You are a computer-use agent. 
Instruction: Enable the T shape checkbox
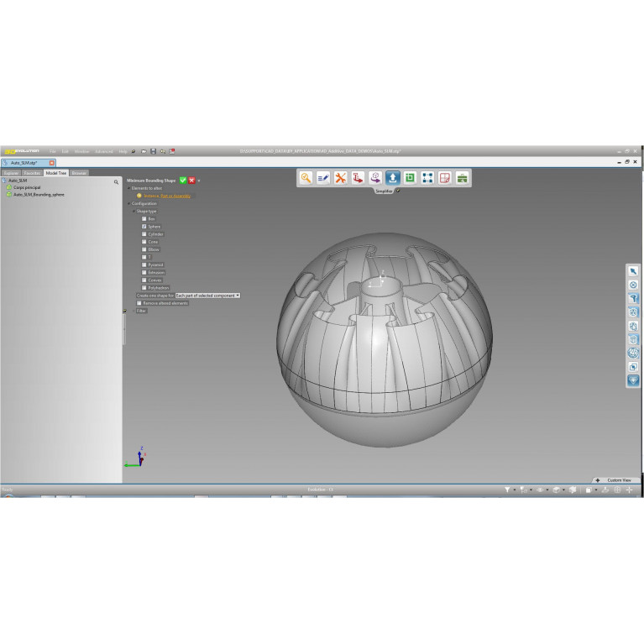(x=144, y=257)
